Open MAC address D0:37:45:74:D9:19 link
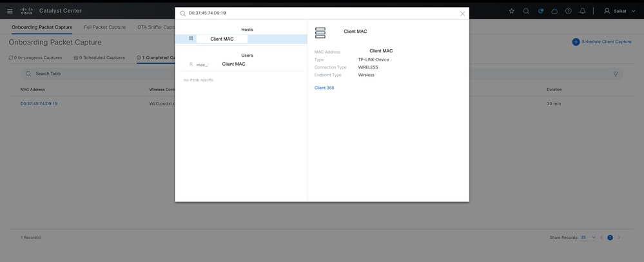644x262 pixels. tap(39, 104)
